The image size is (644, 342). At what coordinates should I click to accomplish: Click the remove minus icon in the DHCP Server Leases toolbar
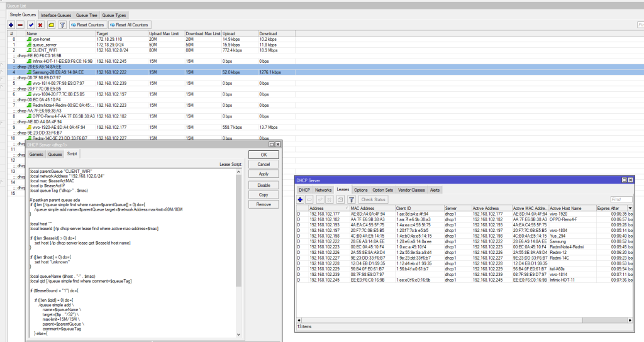[309, 199]
